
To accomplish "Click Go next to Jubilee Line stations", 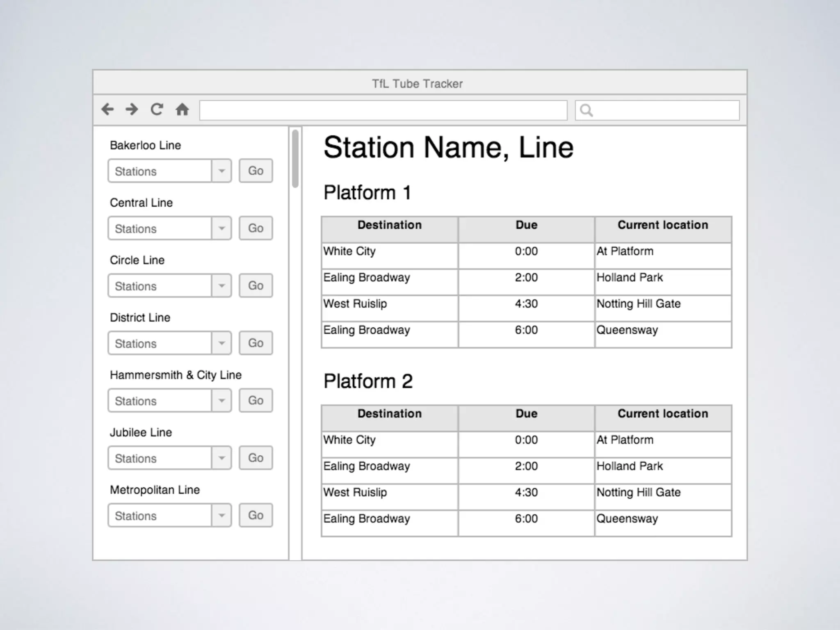I will pos(256,458).
